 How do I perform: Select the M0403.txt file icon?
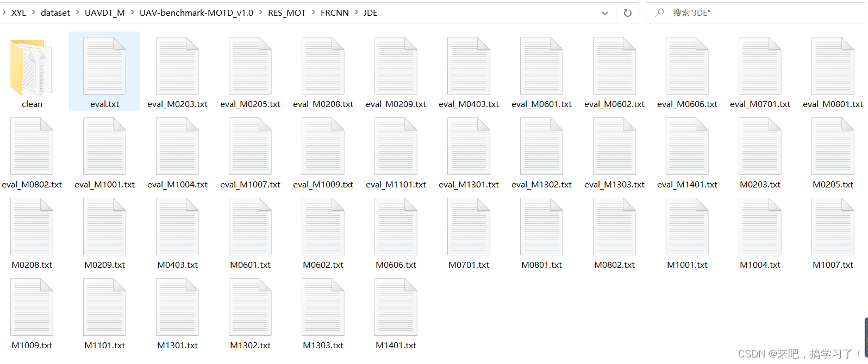coord(177,227)
